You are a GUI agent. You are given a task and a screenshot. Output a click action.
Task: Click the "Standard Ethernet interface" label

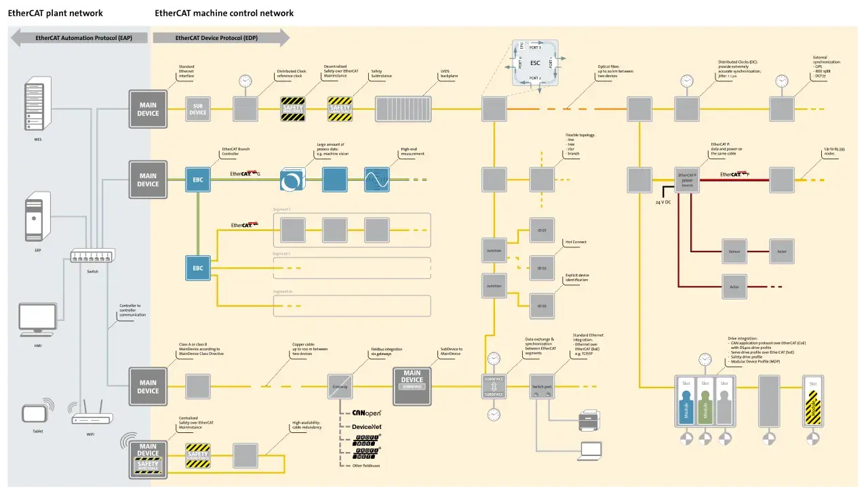187,71
